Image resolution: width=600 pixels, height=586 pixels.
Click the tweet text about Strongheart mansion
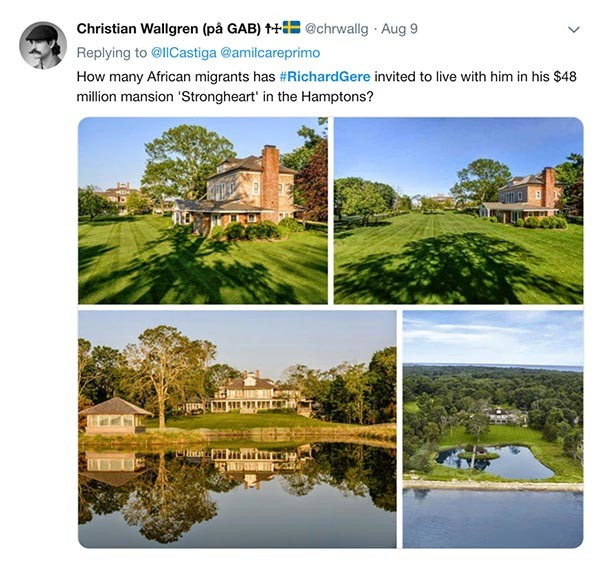pos(326,87)
